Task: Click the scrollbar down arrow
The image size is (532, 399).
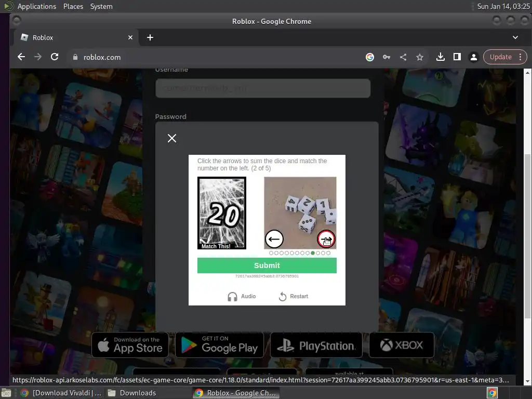Action: click(x=527, y=381)
